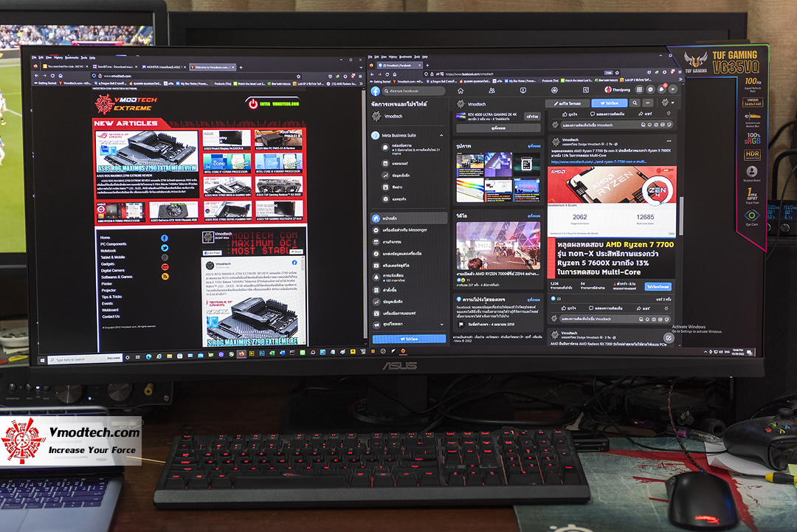Click the ENTER VMODTECH.COM button

(x=275, y=103)
